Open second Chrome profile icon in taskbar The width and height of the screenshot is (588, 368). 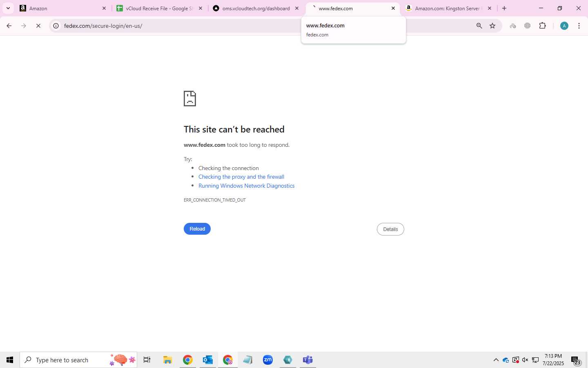228,360
